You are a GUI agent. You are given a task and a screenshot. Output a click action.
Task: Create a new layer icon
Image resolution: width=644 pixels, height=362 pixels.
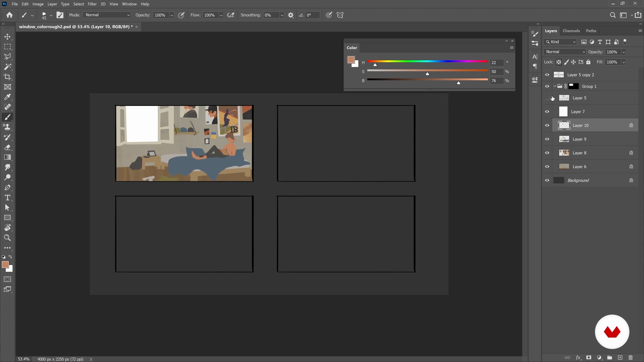click(x=620, y=358)
